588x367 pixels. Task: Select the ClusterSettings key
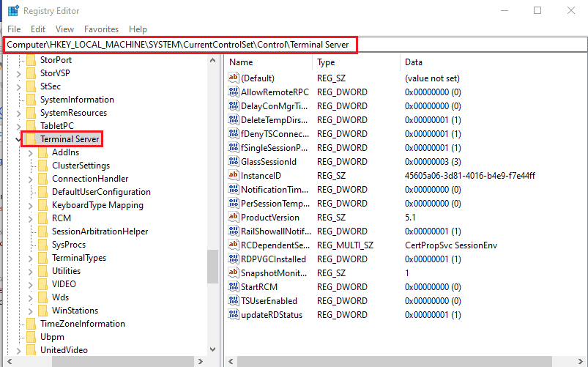click(81, 166)
